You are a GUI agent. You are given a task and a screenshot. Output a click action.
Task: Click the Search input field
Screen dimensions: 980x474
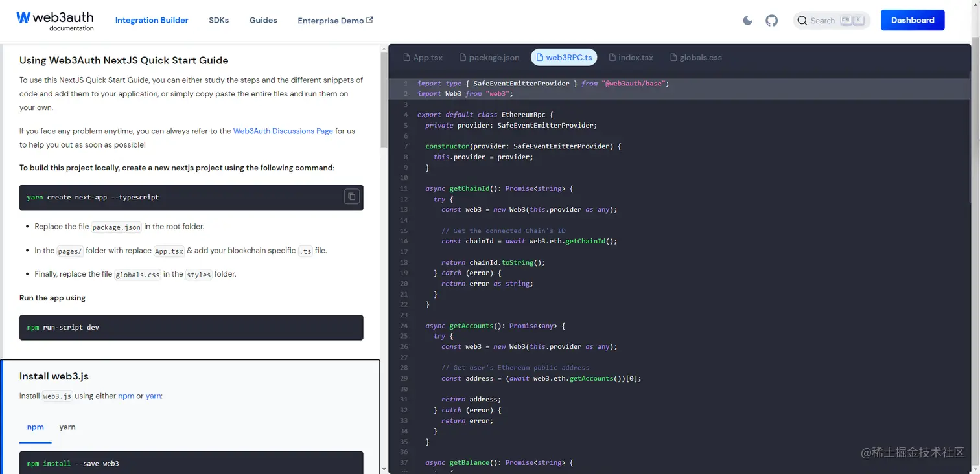point(832,21)
